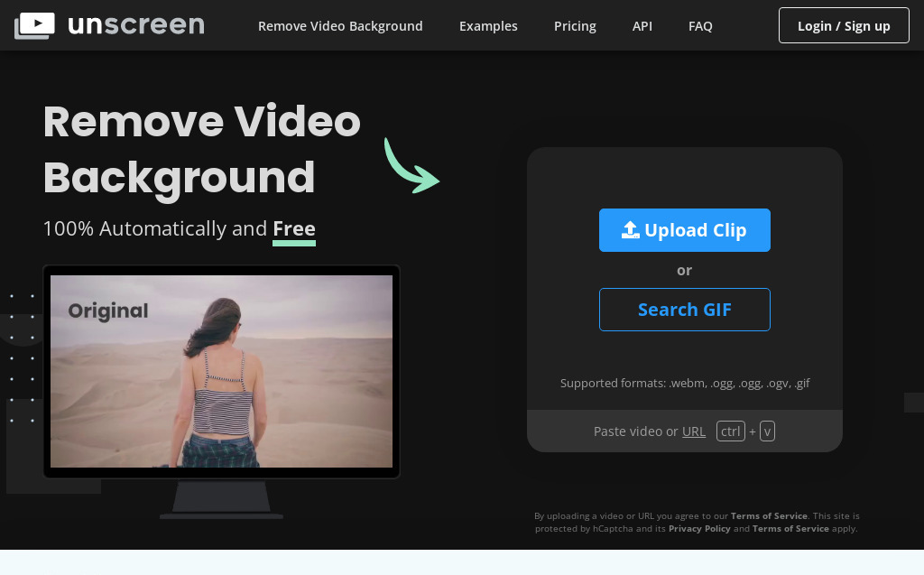
Task: Click the Unscreen play-button logo icon
Action: pos(34,25)
